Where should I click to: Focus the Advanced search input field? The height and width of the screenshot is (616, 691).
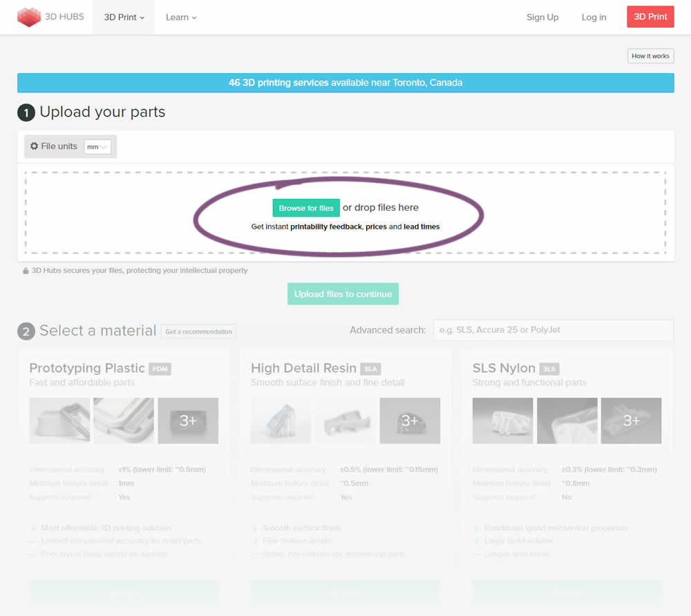click(553, 330)
